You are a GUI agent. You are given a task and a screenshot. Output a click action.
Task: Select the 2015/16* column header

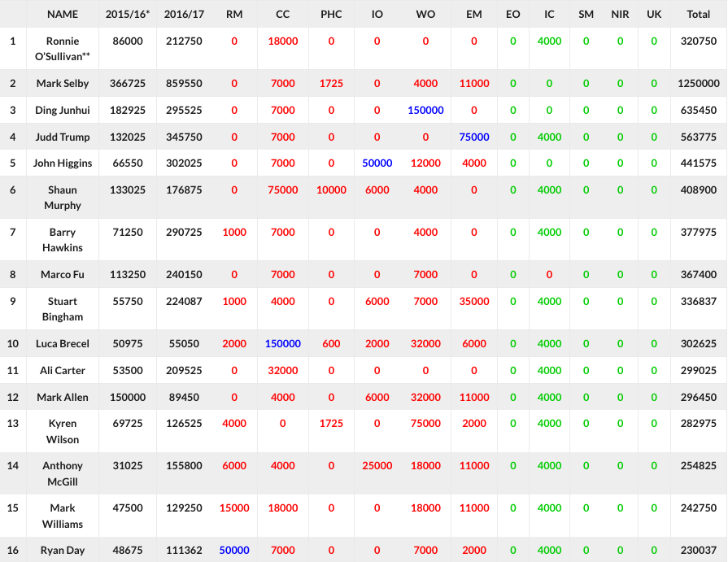tap(128, 14)
